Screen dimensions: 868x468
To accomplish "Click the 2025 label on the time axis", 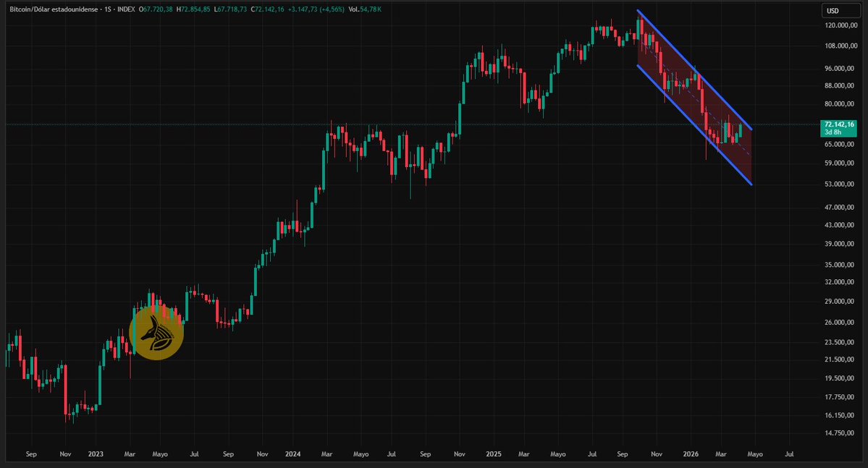I will point(493,454).
